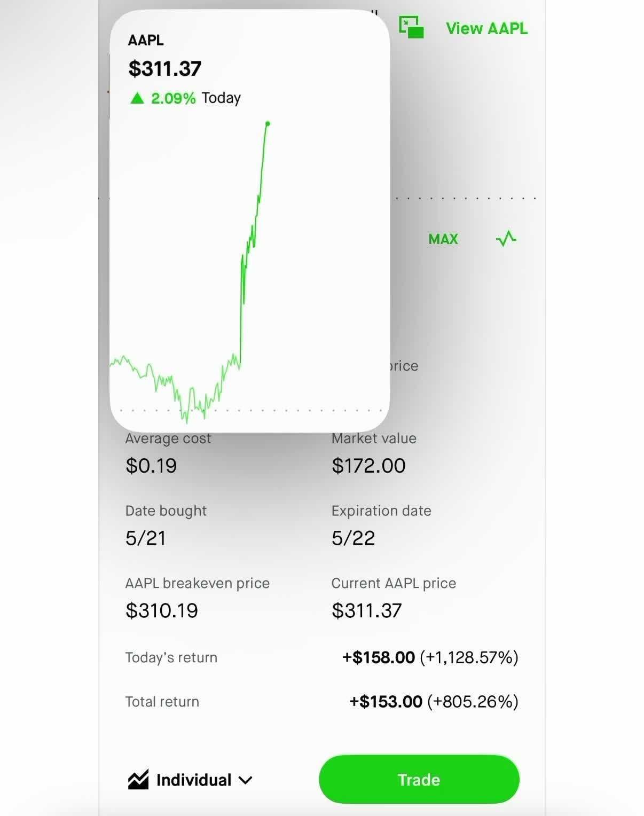
Task: Select the MAX time range tab
Action: tap(443, 239)
